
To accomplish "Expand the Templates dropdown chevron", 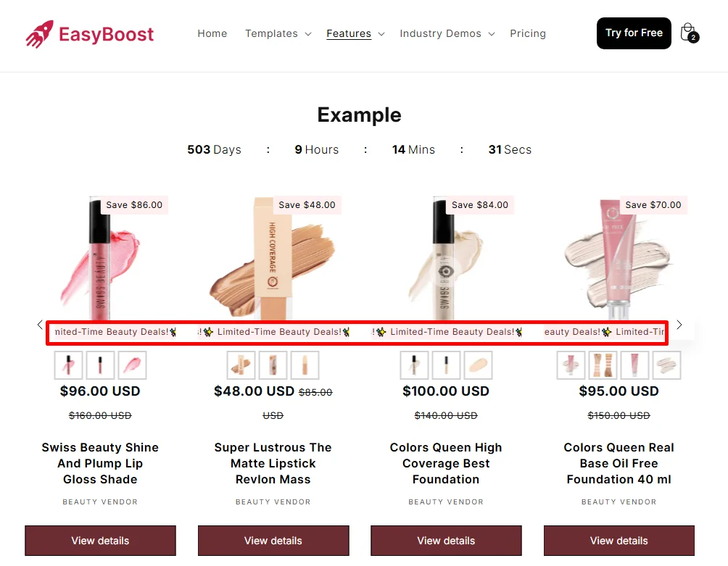I will tap(308, 34).
